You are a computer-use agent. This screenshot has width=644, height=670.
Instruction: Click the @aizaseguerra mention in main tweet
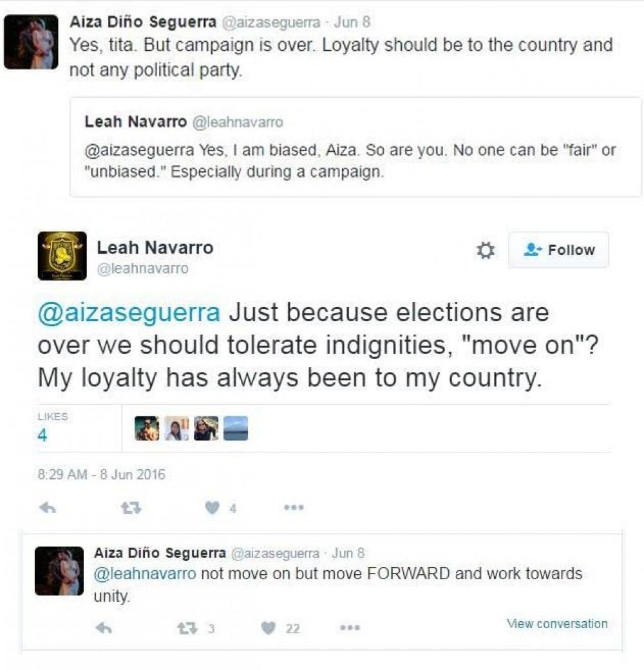(x=129, y=313)
